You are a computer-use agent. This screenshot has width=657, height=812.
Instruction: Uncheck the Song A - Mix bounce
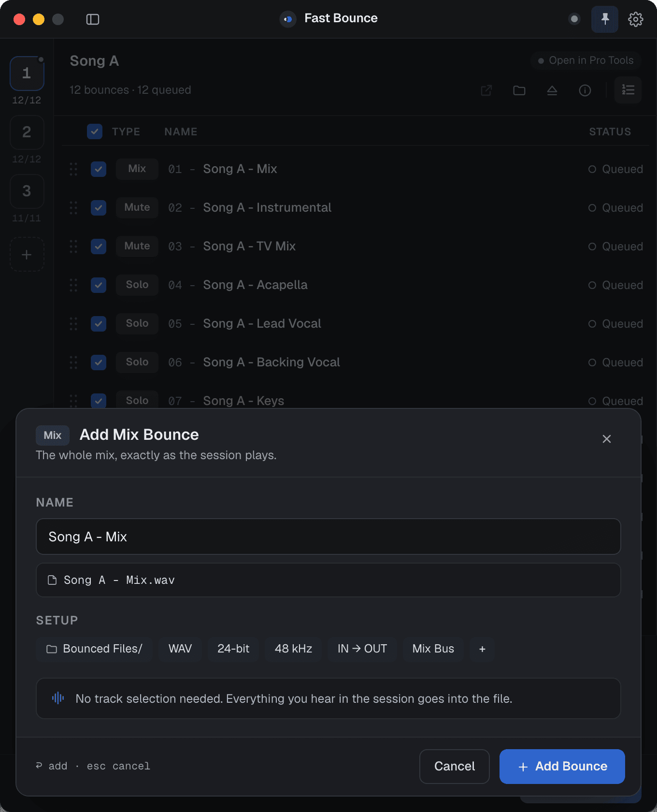pos(99,169)
